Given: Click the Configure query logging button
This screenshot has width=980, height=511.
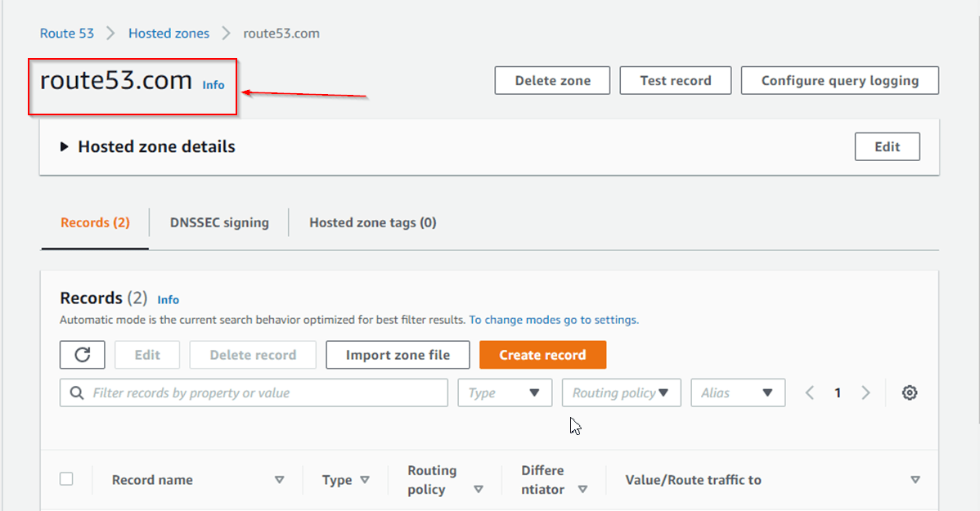Looking at the screenshot, I should pos(839,81).
